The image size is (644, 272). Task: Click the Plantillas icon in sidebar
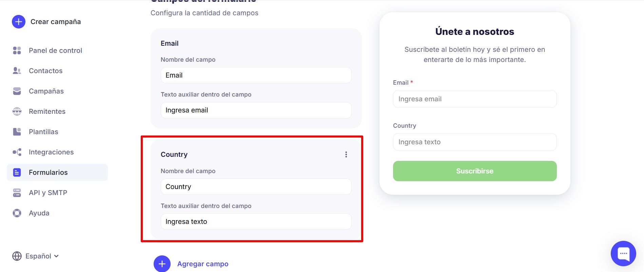[17, 132]
